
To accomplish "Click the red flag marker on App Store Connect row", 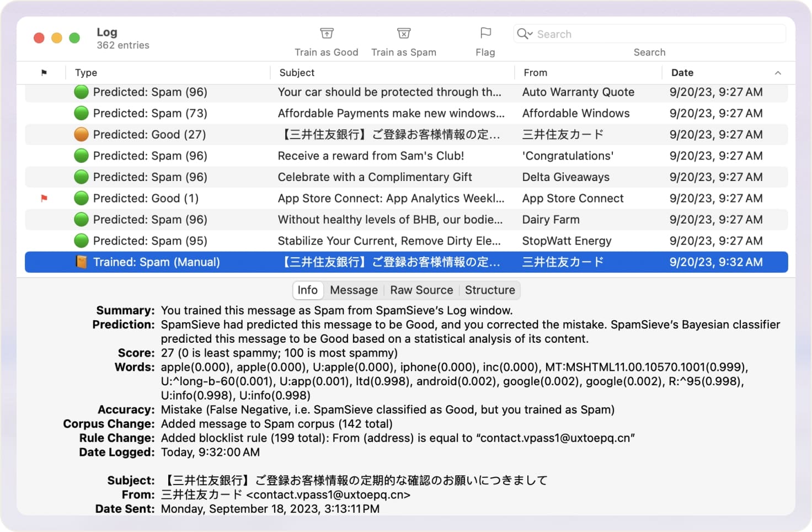I will click(x=45, y=198).
